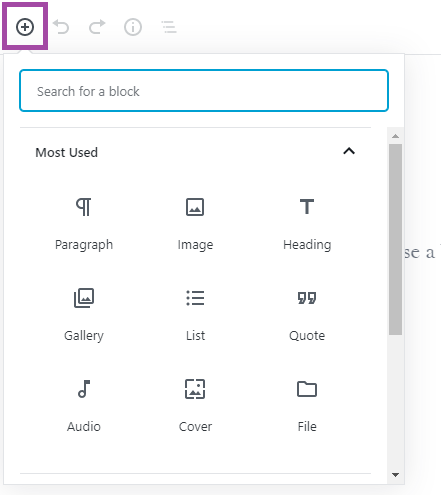441x495 pixels.
Task: Click the Undo arrow icon
Action: (x=61, y=27)
